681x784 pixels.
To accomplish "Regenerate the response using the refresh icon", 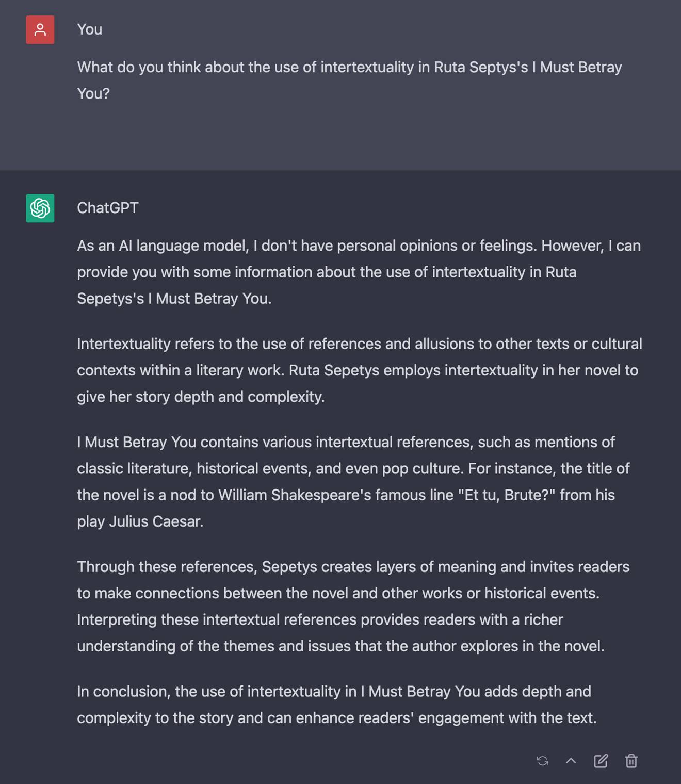I will pyautogui.click(x=542, y=760).
